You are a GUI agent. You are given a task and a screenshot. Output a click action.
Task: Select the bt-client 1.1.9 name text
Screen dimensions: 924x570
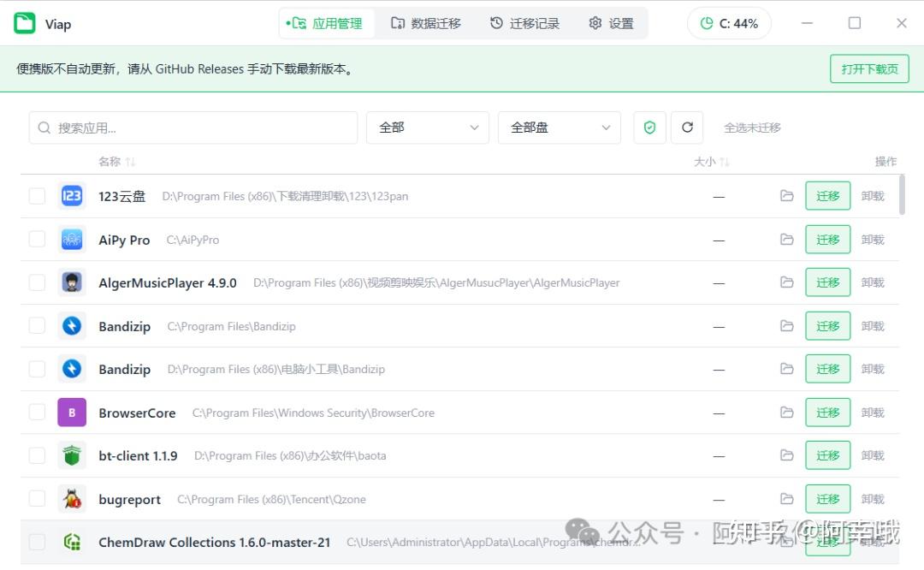point(138,455)
